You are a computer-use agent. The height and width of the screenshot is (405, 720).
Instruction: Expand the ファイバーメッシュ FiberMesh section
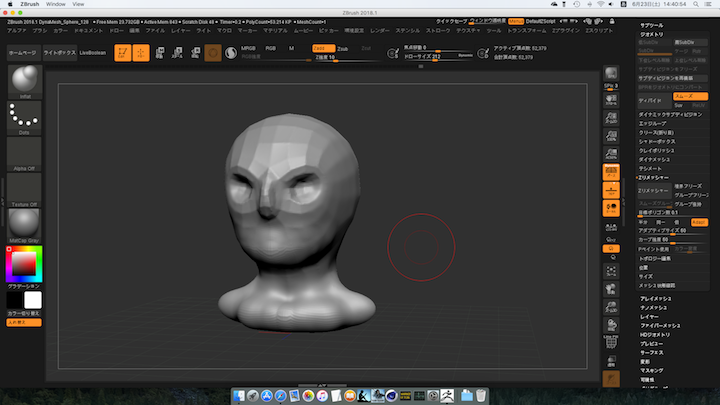(661, 326)
